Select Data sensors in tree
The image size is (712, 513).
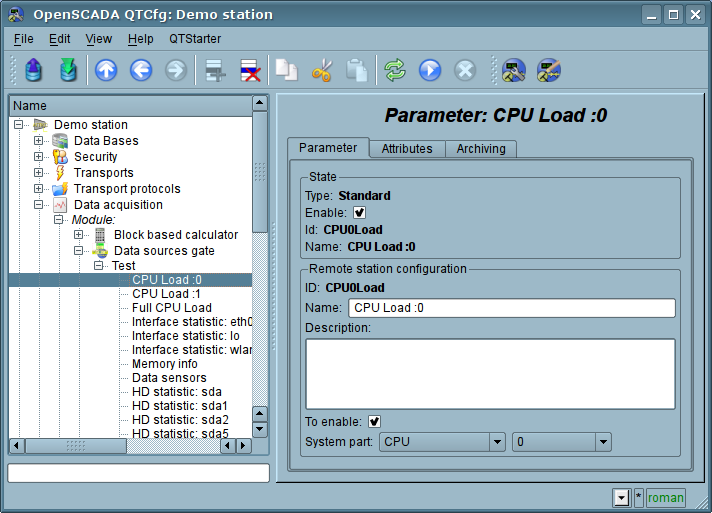(169, 378)
